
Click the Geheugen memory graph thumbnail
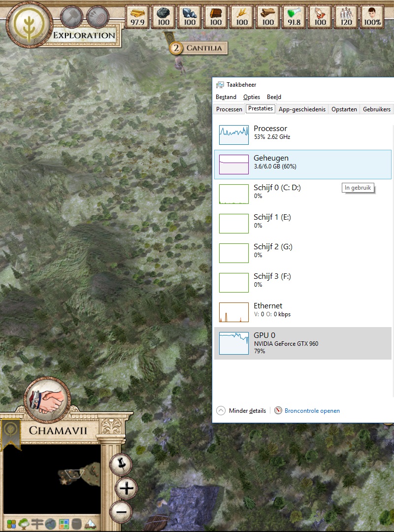(x=234, y=164)
